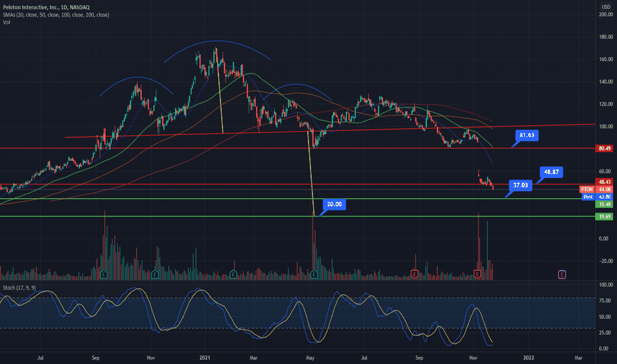Click the -20.00 price scale value
The height and width of the screenshot is (364, 617).
(606, 261)
